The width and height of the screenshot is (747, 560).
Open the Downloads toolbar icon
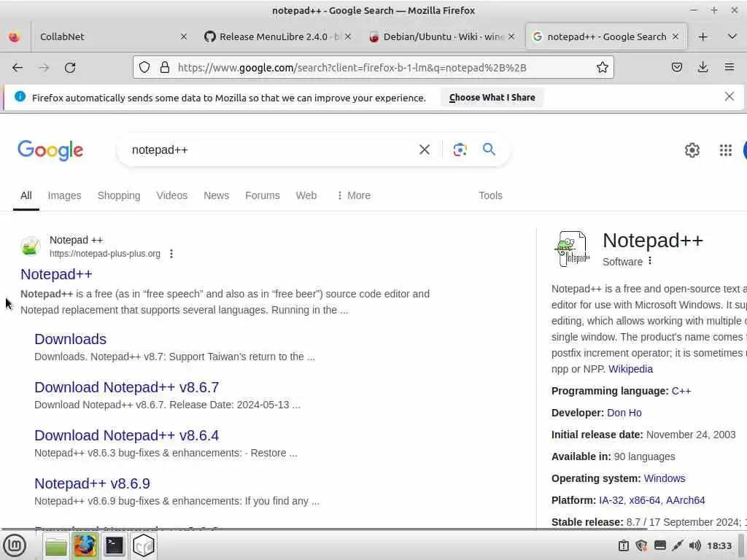click(x=703, y=68)
